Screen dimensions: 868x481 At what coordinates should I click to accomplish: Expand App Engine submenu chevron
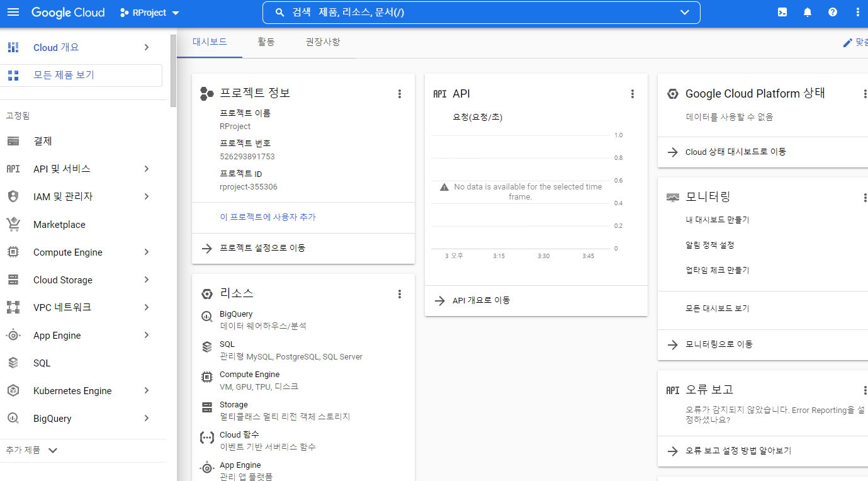click(x=146, y=336)
